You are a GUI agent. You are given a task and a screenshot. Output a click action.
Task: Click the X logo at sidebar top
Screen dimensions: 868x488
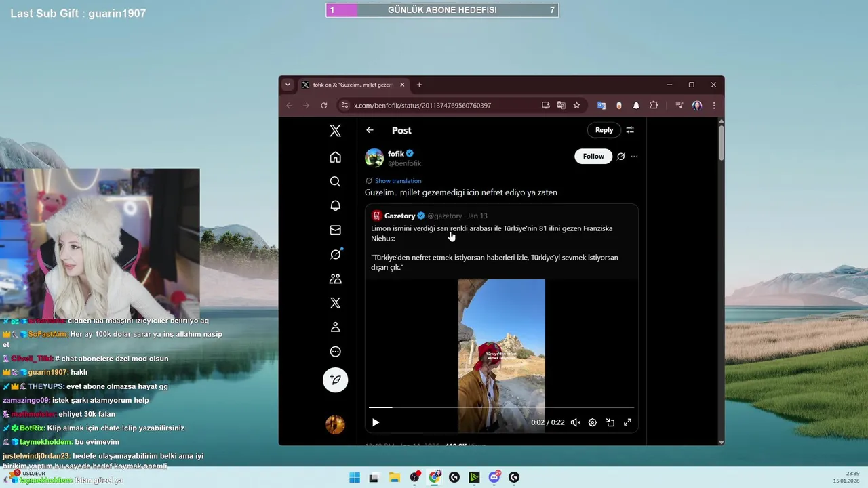click(x=335, y=131)
